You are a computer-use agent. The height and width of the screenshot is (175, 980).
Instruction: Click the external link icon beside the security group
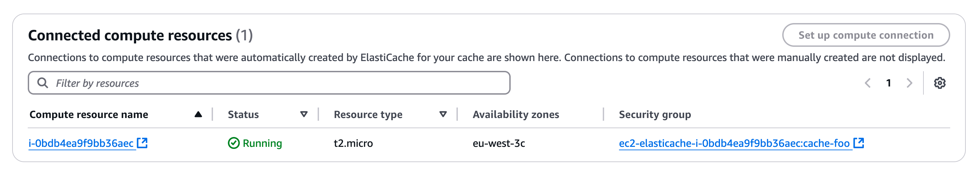pyautogui.click(x=859, y=143)
